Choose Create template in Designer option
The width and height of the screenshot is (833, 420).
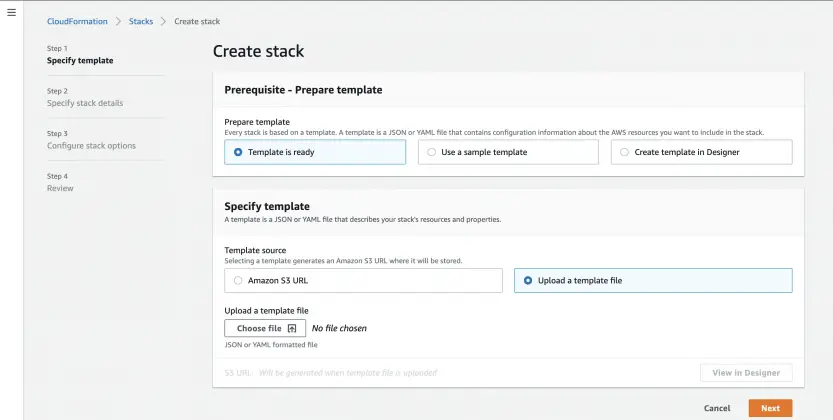(x=625, y=152)
